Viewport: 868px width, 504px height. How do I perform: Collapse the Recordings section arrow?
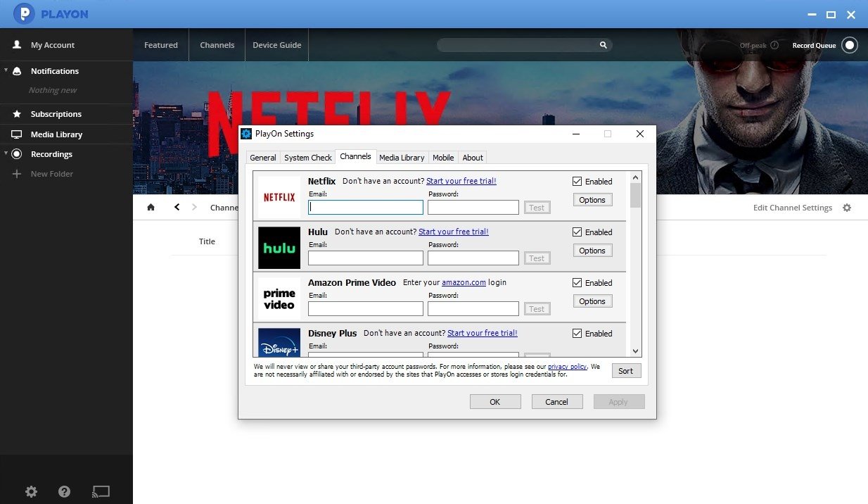tap(6, 153)
